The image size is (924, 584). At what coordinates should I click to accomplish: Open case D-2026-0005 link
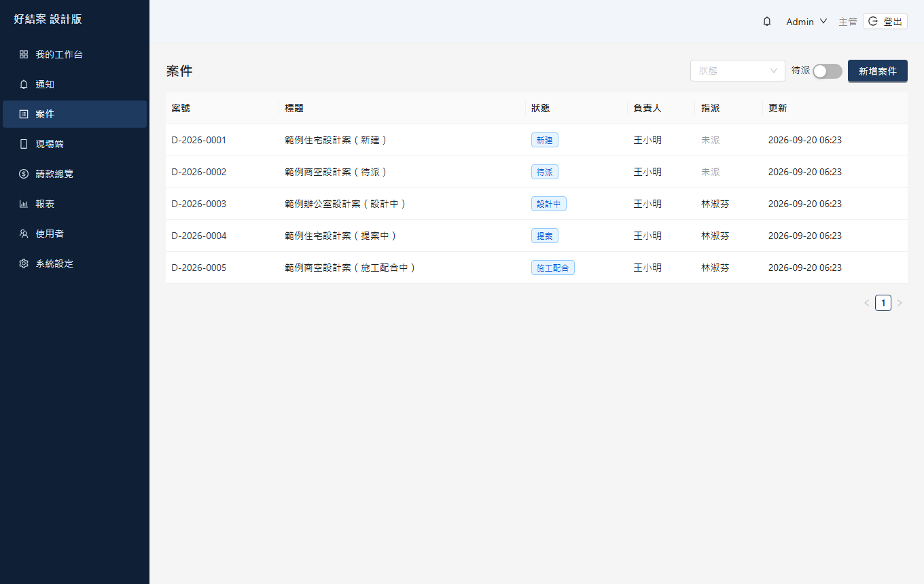pyautogui.click(x=199, y=268)
